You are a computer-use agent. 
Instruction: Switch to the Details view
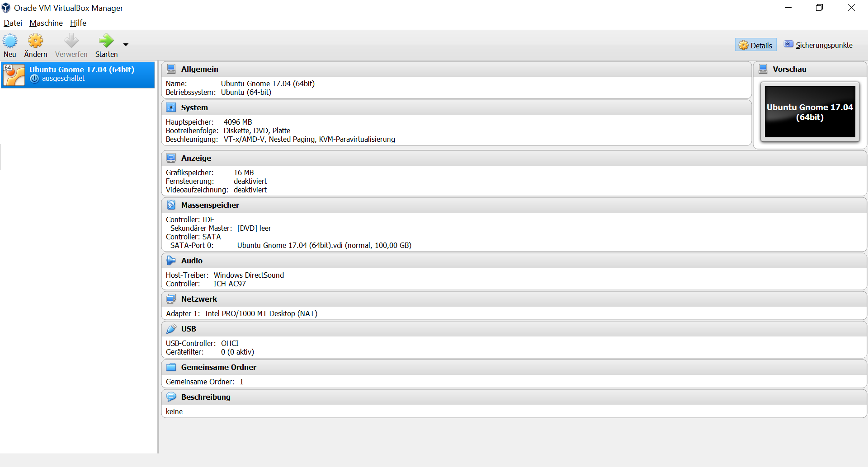[x=755, y=45]
